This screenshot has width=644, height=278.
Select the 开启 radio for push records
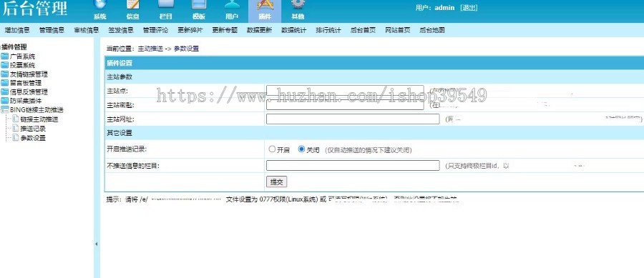(272, 149)
